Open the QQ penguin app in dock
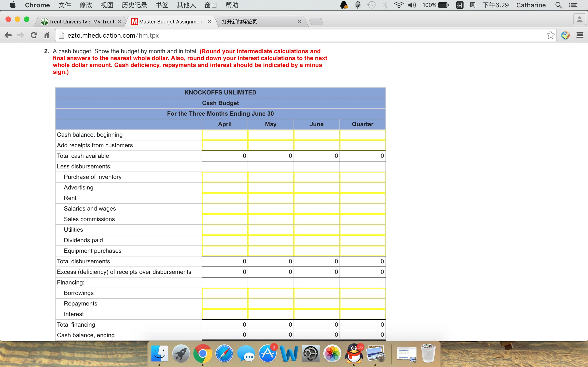 (354, 353)
